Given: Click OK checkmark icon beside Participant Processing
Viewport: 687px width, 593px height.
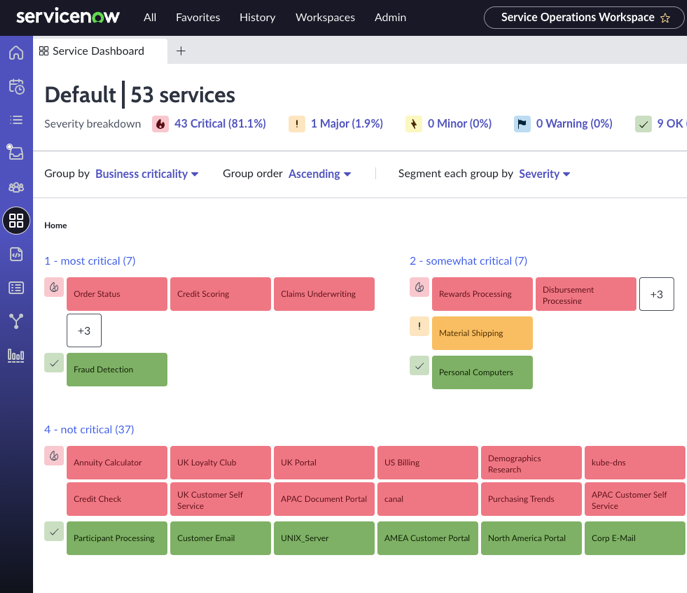Looking at the screenshot, I should [x=54, y=532].
